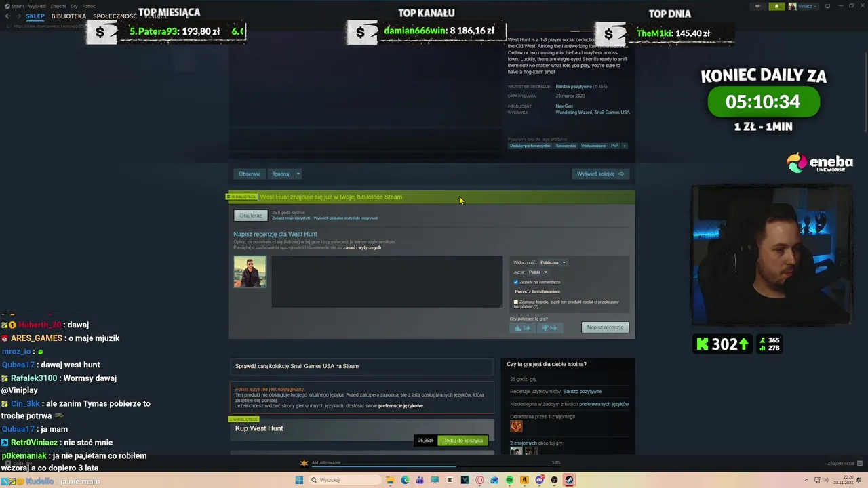Open the Viniacz account dropdown

coord(803,6)
